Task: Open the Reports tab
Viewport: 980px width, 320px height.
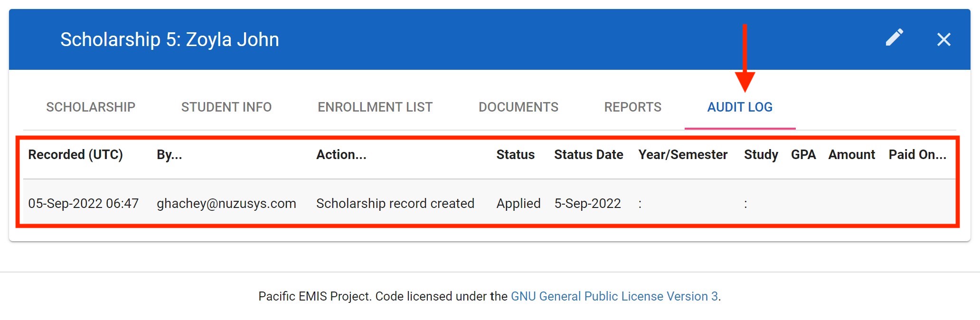Action: tap(632, 107)
